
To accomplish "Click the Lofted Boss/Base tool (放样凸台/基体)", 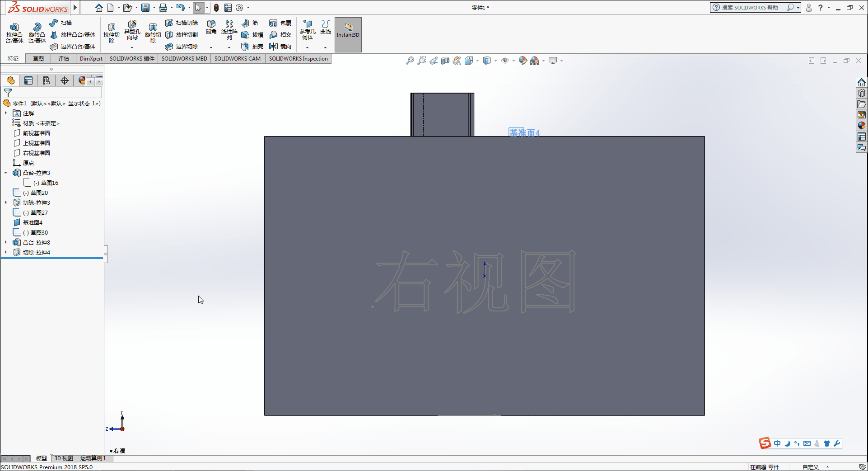I will click(73, 34).
